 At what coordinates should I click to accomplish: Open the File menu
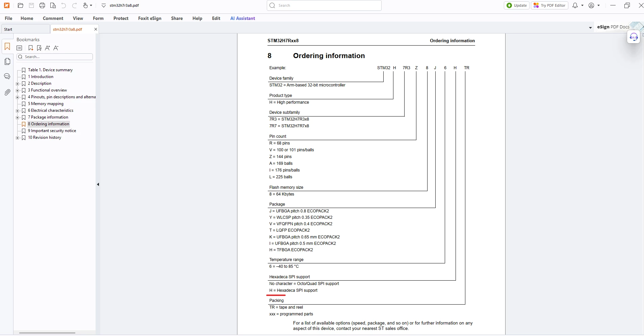pos(8,18)
